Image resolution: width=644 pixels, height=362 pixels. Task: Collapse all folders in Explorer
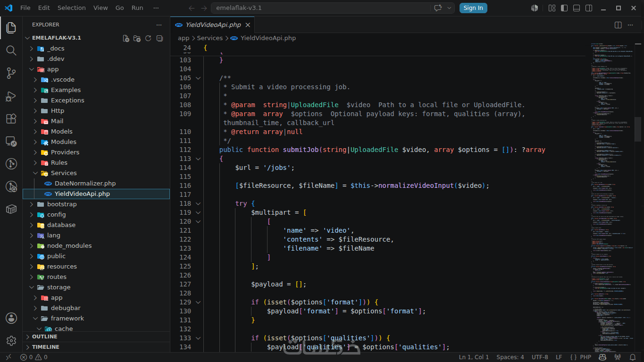(159, 38)
